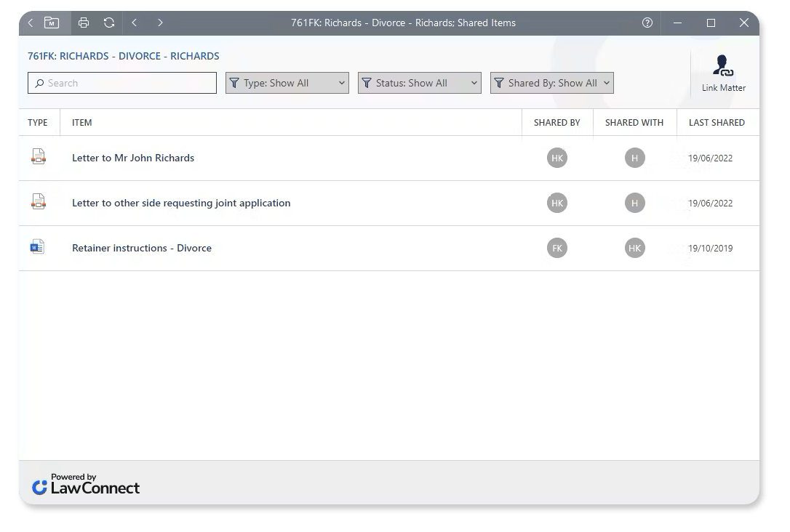Click the back chevron in title bar
This screenshot has width=790, height=532.
31,23
